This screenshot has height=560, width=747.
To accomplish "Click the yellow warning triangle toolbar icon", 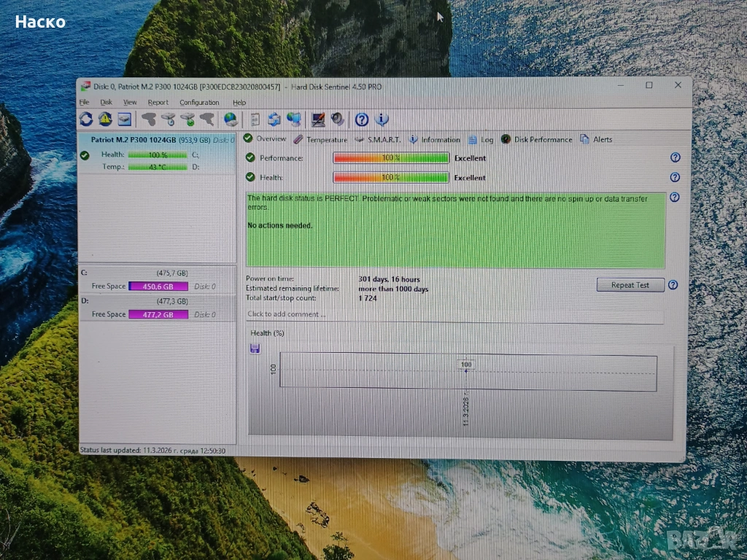I will pyautogui.click(x=105, y=119).
